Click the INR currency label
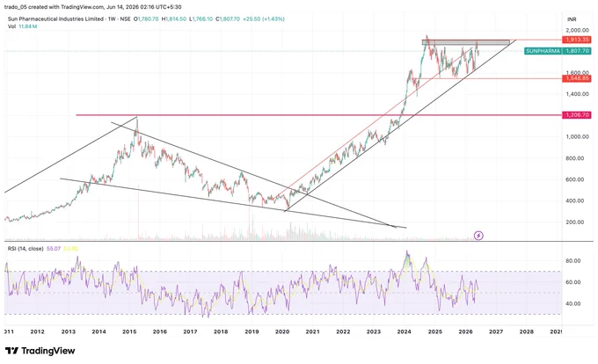 tap(572, 19)
